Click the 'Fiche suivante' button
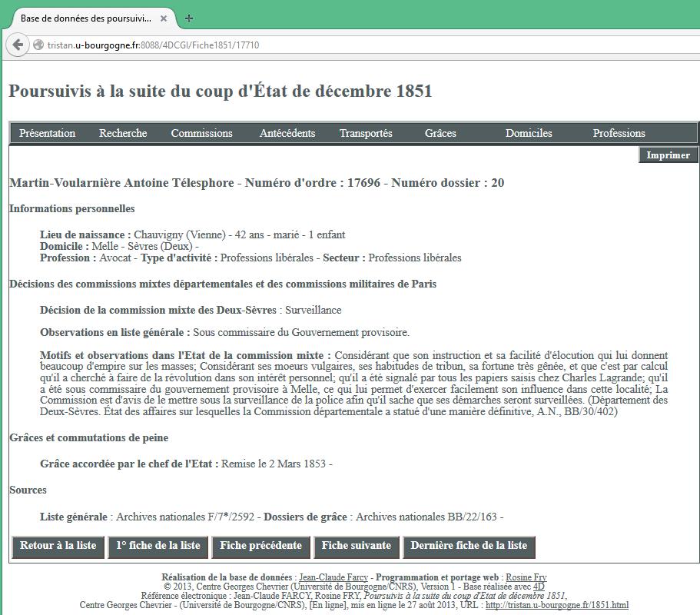Viewport: 700px width, 615px height. (357, 546)
